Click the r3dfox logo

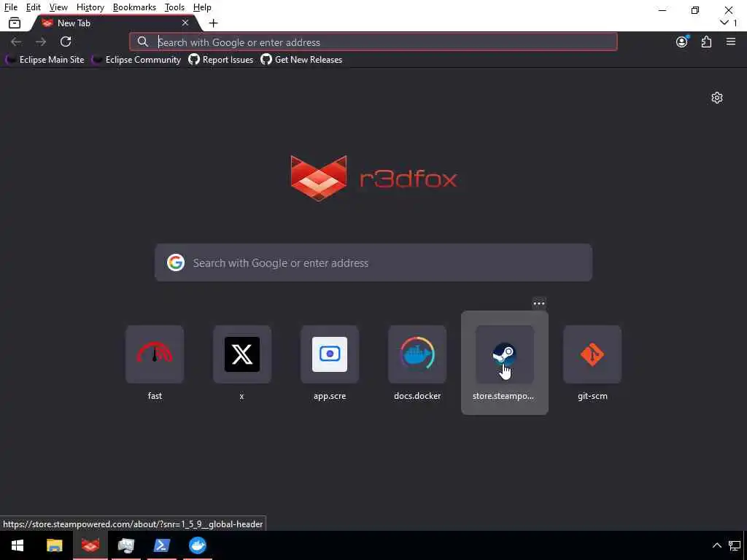(374, 178)
